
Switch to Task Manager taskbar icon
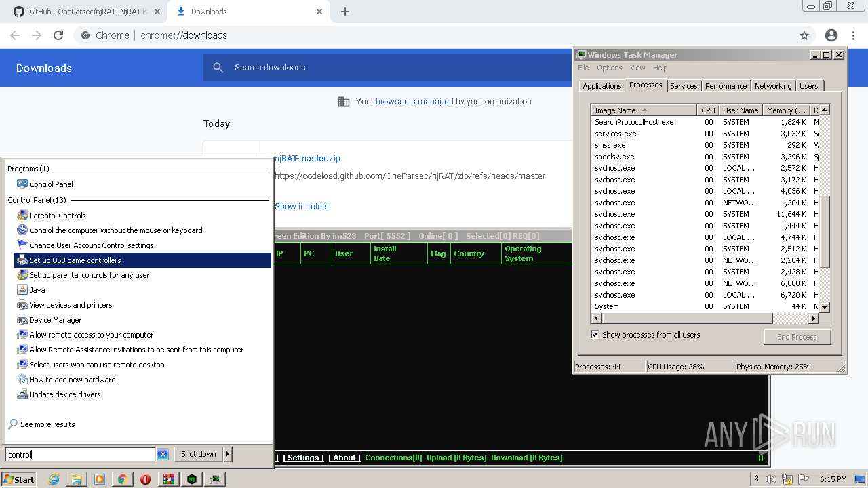pos(215,479)
